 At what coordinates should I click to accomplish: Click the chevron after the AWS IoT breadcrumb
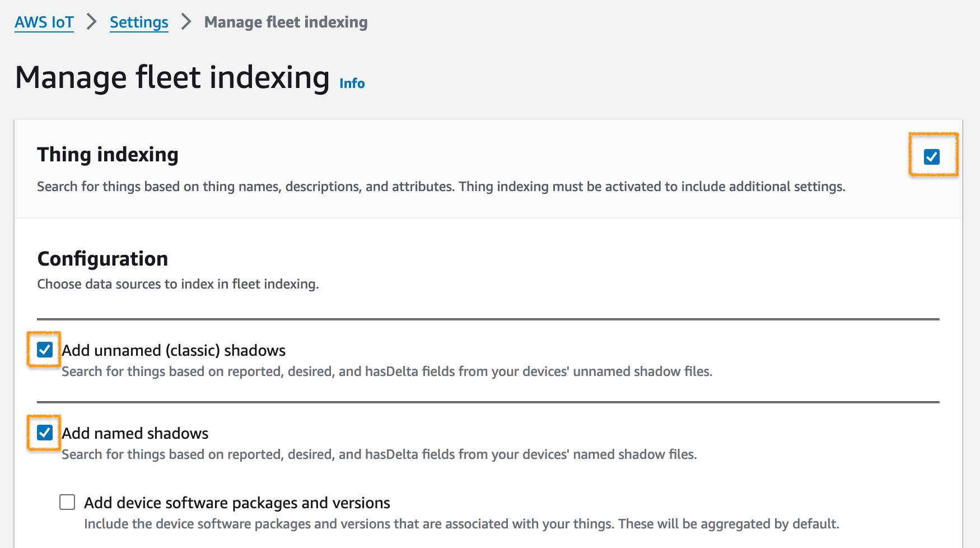click(x=92, y=22)
